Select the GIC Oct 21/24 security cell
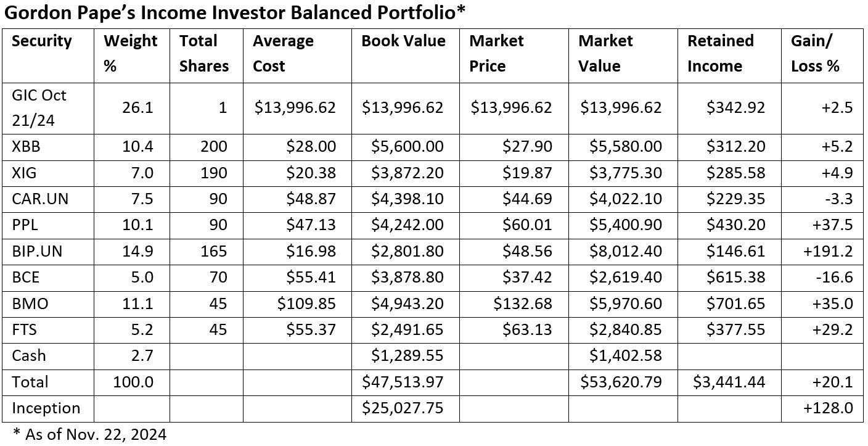 (39, 108)
